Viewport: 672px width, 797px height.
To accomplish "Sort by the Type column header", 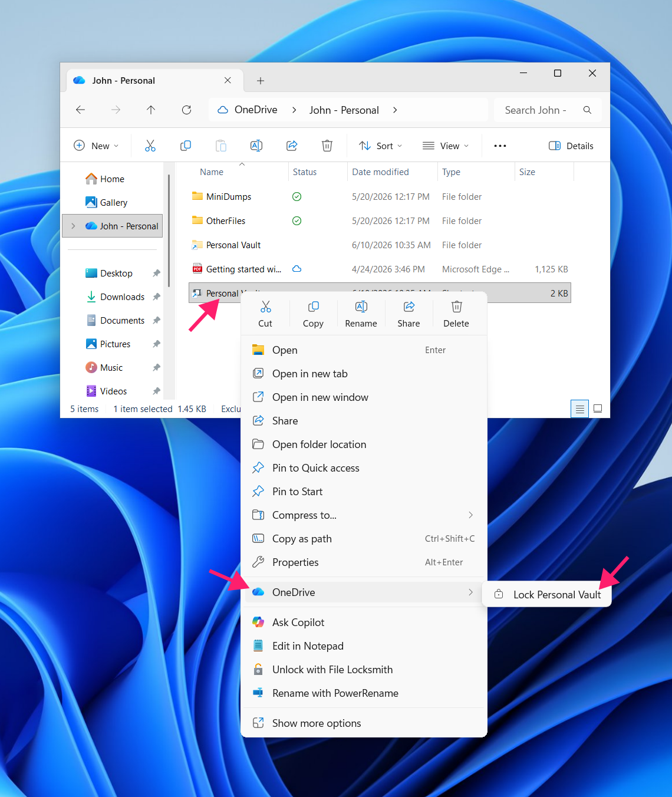I will [451, 172].
